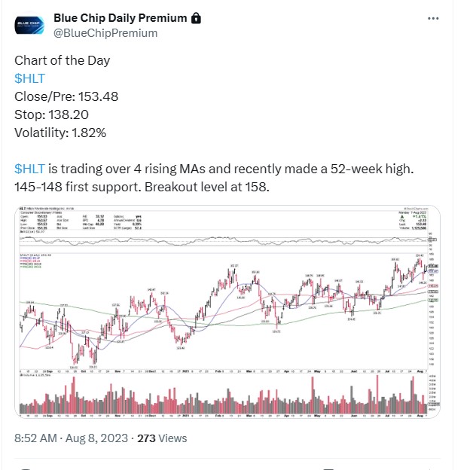Click the Open/High/Low quote table in chart header
Image resolution: width=476 pixels, height=470 pixels.
pyautogui.click(x=33, y=222)
